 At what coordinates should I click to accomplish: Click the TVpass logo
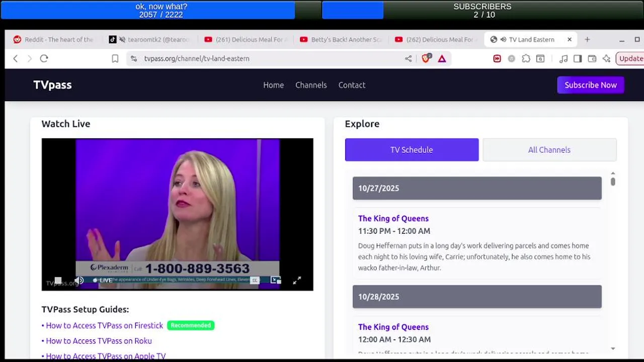pos(52,85)
